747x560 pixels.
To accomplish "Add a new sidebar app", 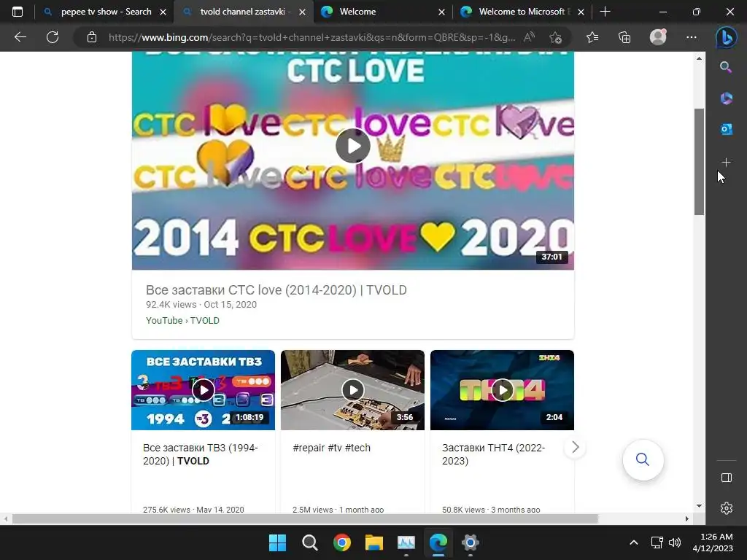I will (x=726, y=163).
